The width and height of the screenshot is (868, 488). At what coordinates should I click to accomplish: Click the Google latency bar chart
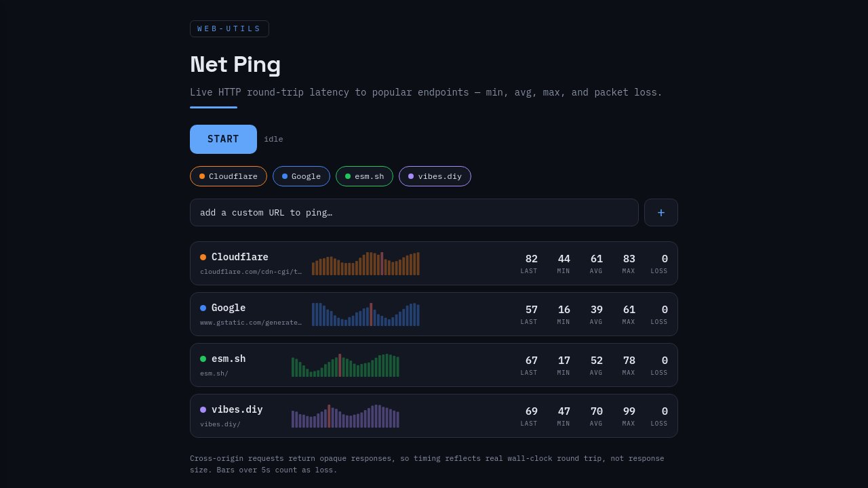pos(366,314)
